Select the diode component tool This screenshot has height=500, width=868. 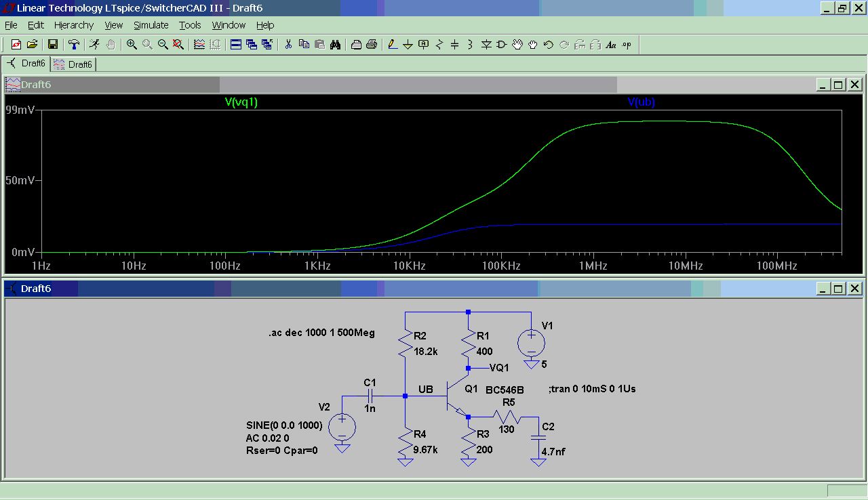[x=486, y=45]
